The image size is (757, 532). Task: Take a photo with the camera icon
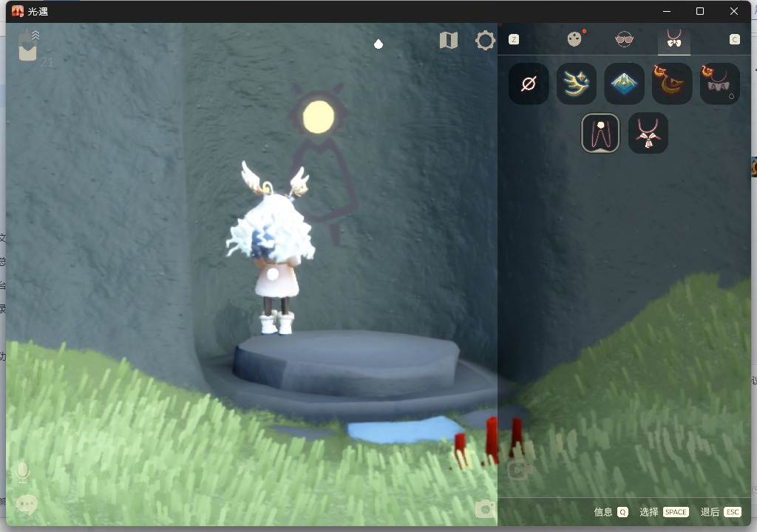click(485, 509)
